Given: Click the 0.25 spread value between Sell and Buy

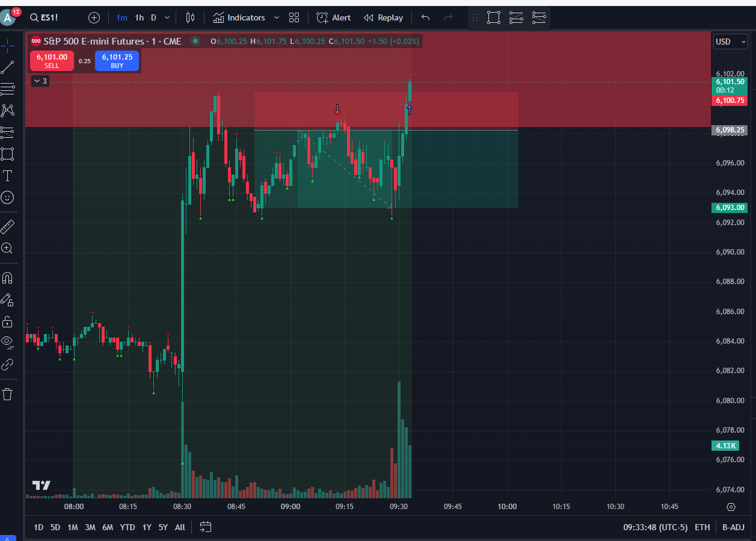Looking at the screenshot, I should (84, 61).
